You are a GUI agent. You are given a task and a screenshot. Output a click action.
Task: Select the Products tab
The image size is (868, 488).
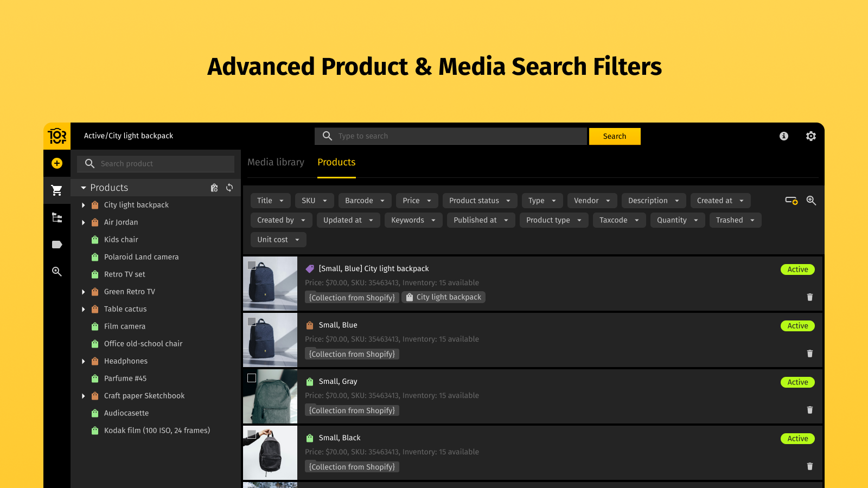coord(336,162)
